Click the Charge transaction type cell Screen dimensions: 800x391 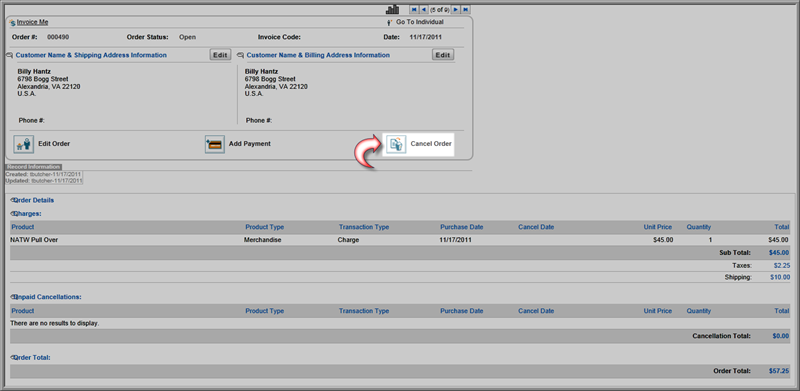pos(348,240)
